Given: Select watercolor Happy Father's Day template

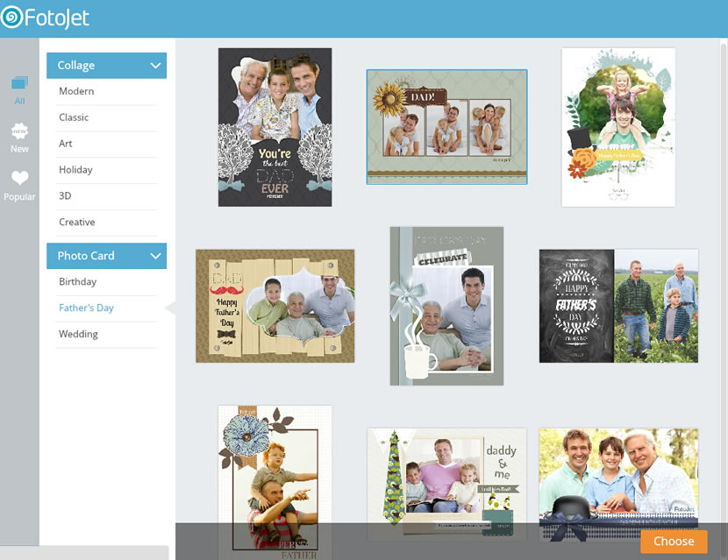Looking at the screenshot, I should pos(618,127).
